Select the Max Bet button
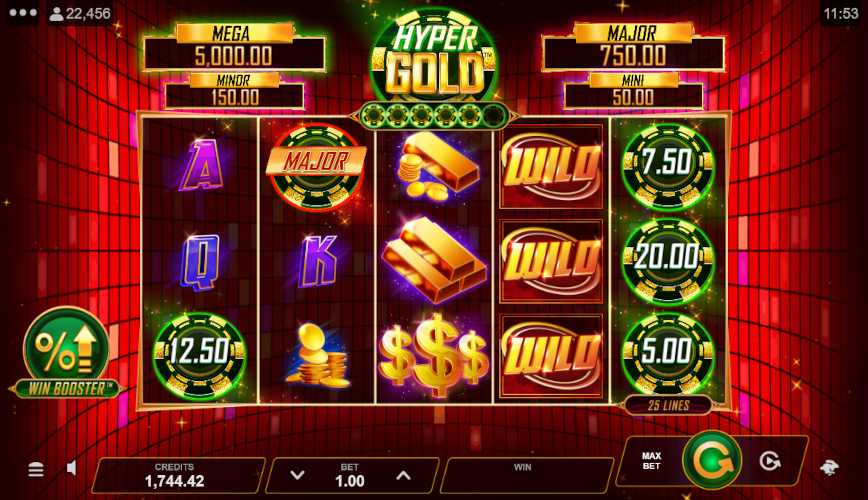The image size is (868, 500). [x=651, y=461]
